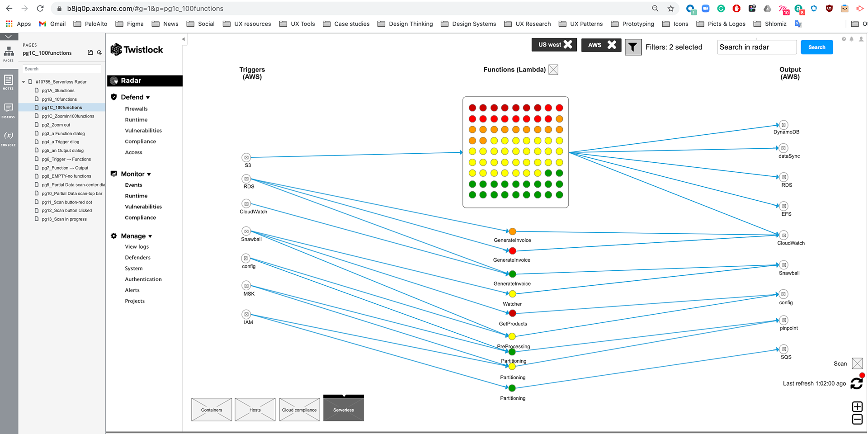Open View logs under Manage
This screenshot has height=434, width=868.
point(137,247)
